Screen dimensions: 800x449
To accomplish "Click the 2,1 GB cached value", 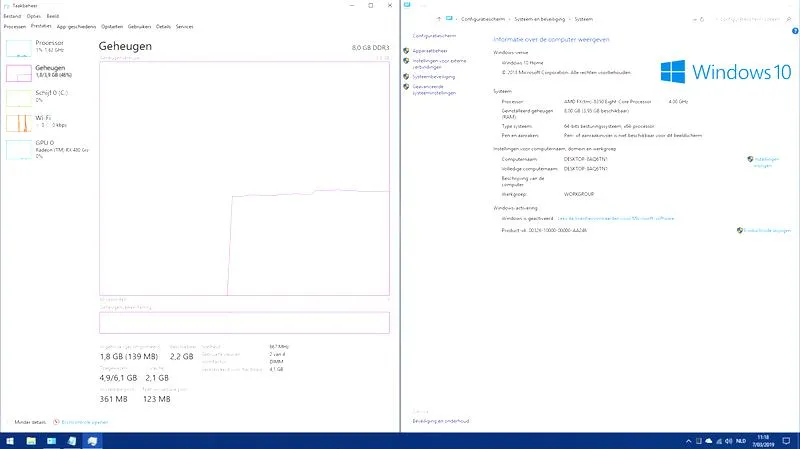I will tap(157, 378).
